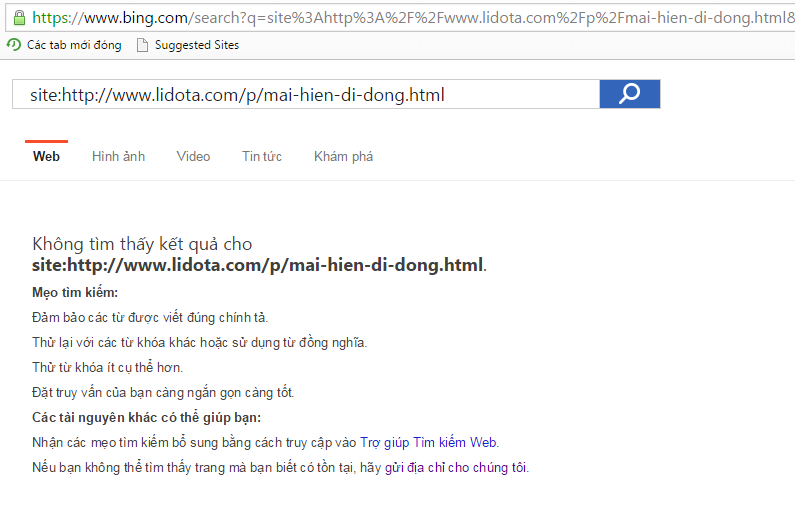Click the browser address bar URL

413,18
